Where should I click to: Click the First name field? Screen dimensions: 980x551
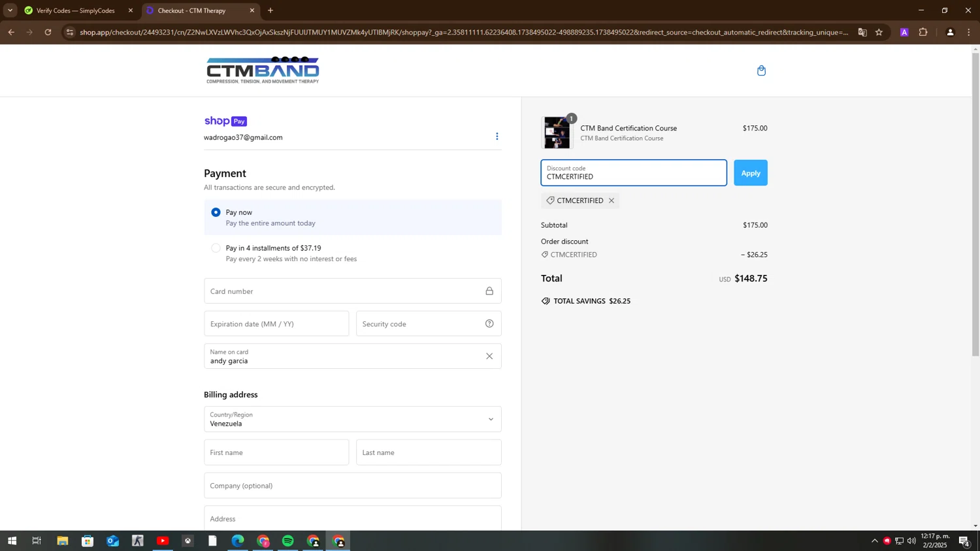click(276, 452)
